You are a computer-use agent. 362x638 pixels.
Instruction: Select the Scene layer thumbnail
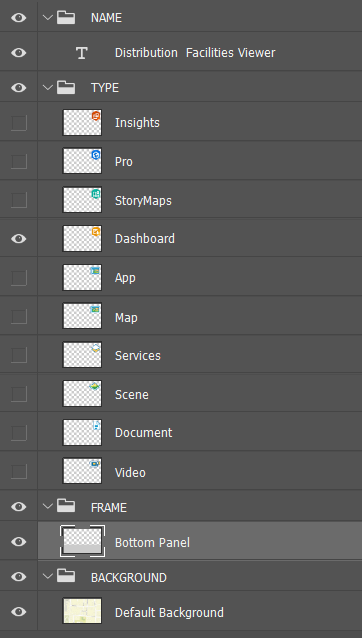pyautogui.click(x=82, y=393)
